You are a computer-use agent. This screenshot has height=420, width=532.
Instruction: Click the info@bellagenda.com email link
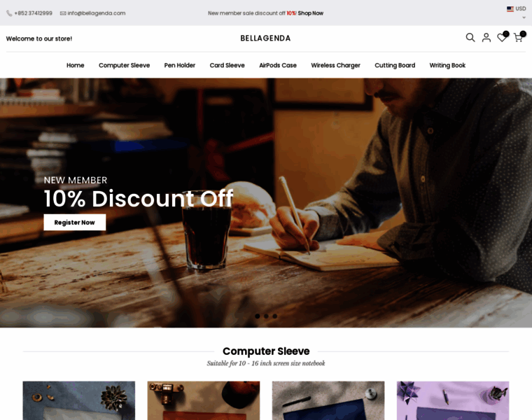pyautogui.click(x=97, y=13)
